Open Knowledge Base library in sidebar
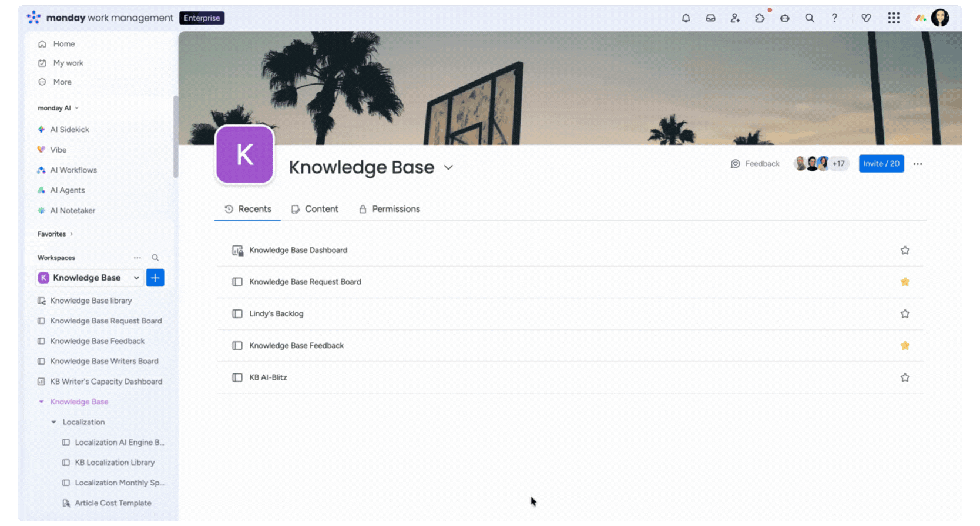This screenshot has width=980, height=526. (x=91, y=301)
